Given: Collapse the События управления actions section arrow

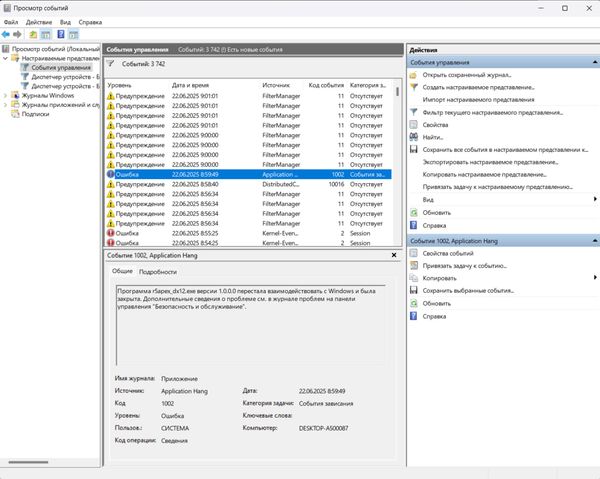Looking at the screenshot, I should point(595,62).
